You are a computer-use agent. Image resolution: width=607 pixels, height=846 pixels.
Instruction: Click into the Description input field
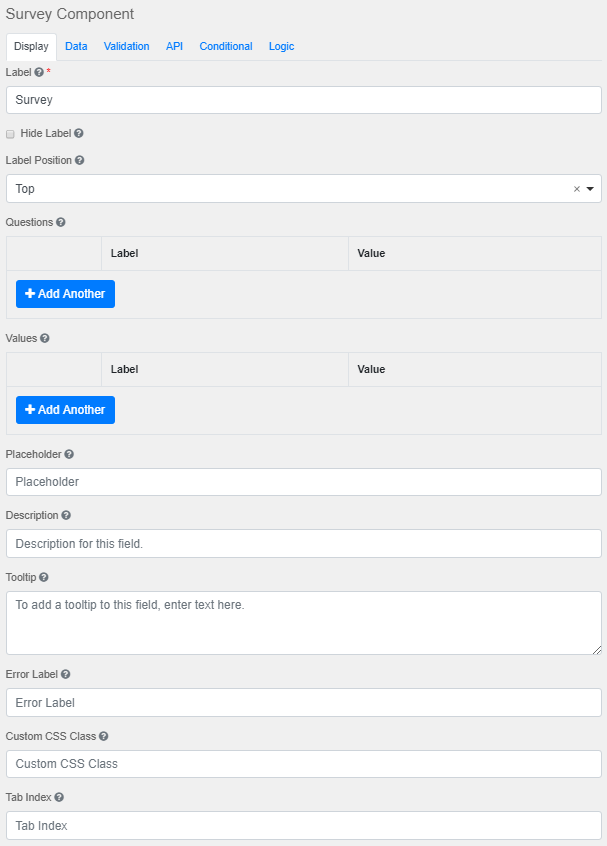[x=303, y=544]
